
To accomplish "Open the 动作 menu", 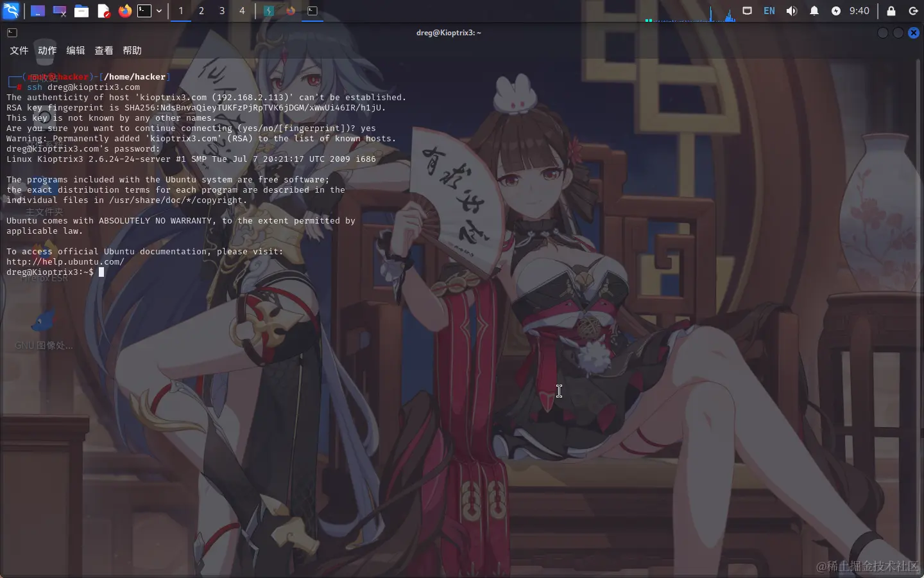I will click(47, 51).
